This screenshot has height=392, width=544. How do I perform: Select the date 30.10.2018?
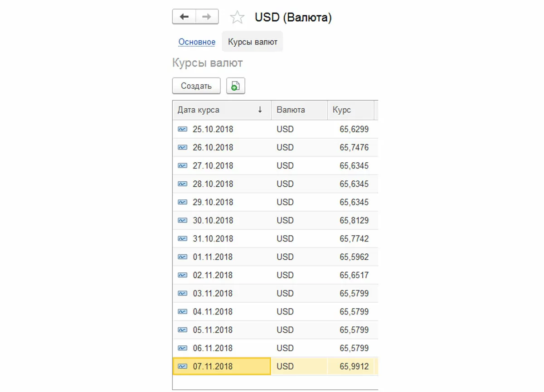[213, 221]
